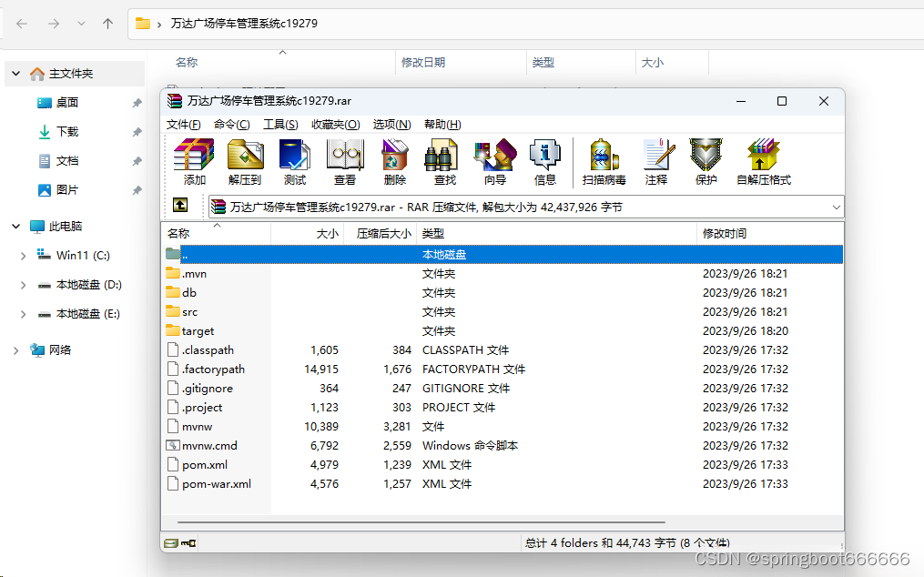Select the src folder row
Viewport: 924px width, 577px height.
click(503, 312)
